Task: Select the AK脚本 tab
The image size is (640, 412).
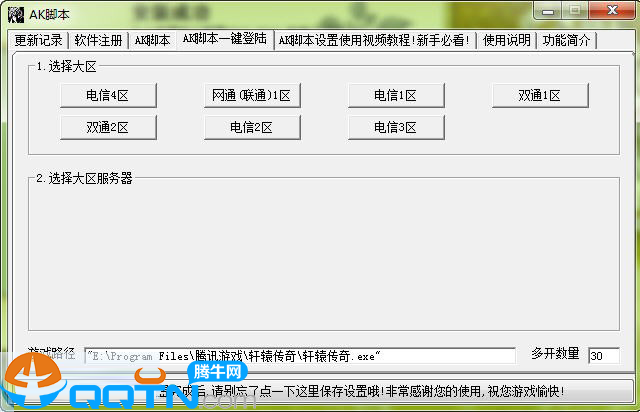Action: pyautogui.click(x=153, y=41)
